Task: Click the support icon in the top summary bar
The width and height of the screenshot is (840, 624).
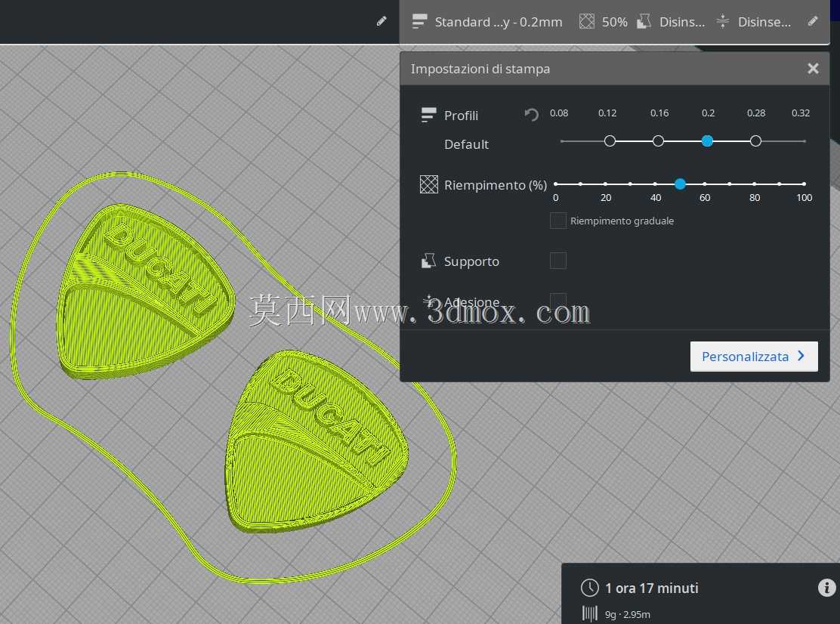Action: (x=644, y=21)
